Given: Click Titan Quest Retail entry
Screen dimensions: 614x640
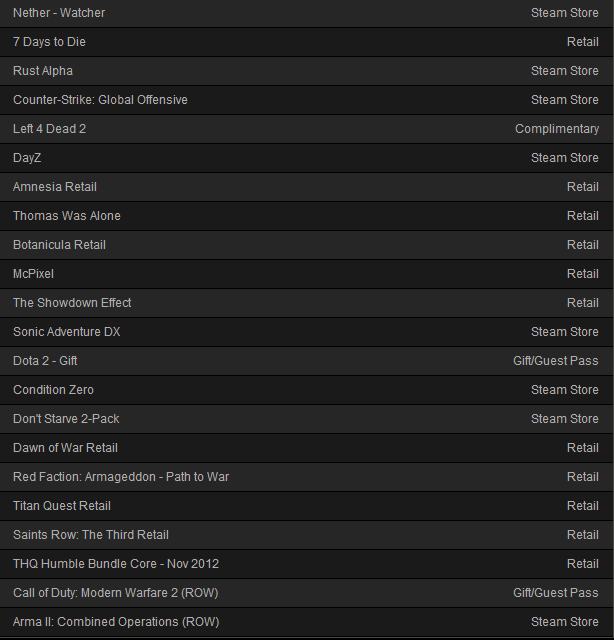Looking at the screenshot, I should pyautogui.click(x=62, y=506).
